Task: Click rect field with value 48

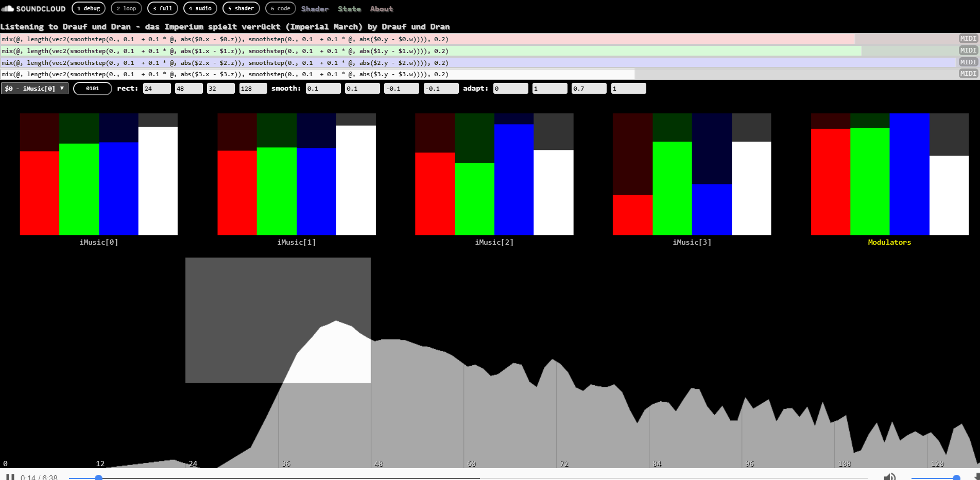Action: pos(188,89)
